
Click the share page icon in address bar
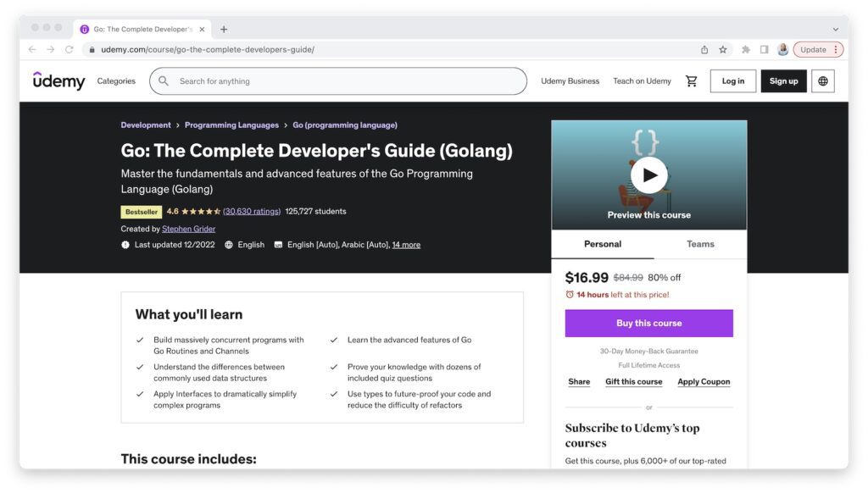point(704,49)
